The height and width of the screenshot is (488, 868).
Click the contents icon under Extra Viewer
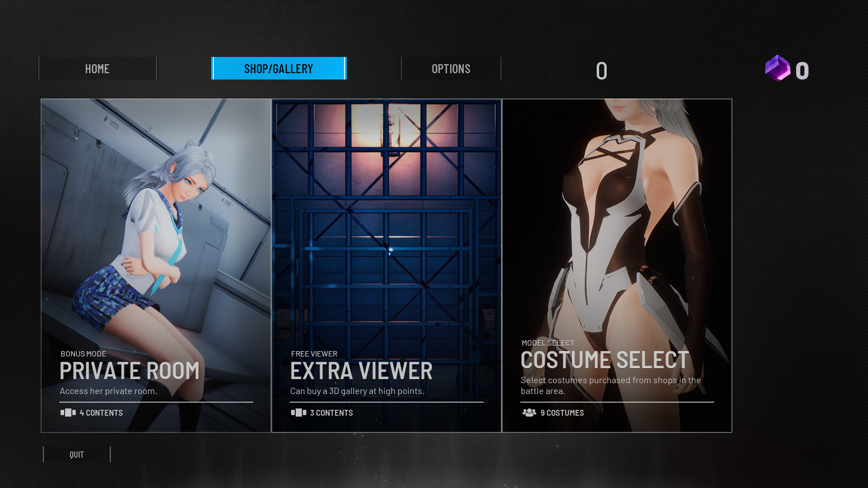pos(298,413)
